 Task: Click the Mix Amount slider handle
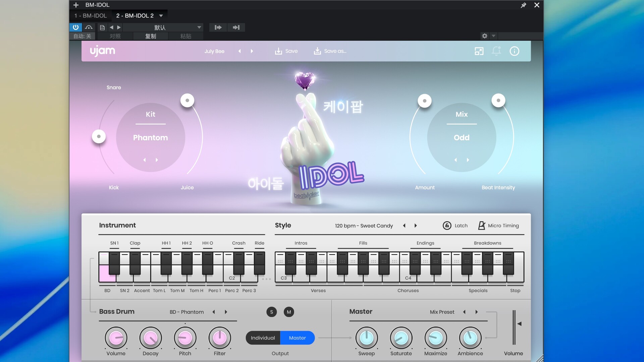(424, 101)
